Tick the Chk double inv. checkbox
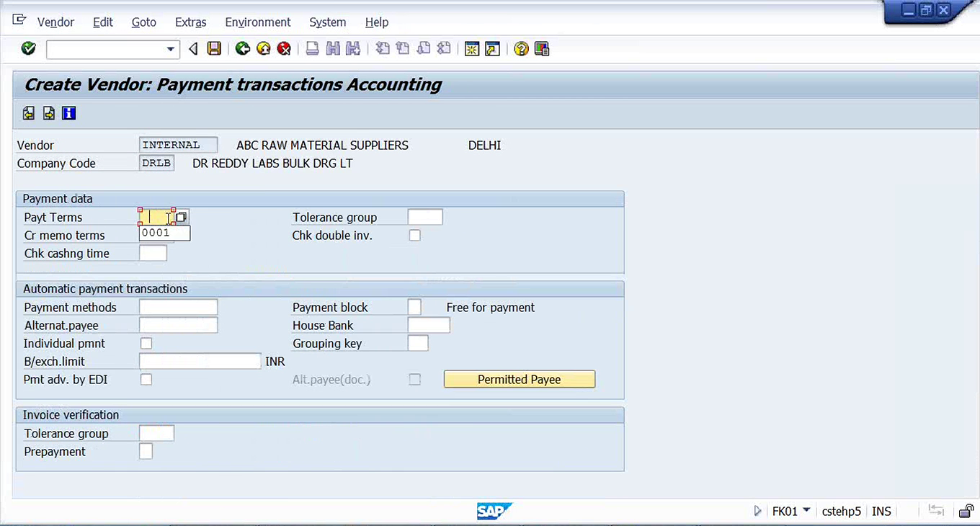 click(415, 236)
